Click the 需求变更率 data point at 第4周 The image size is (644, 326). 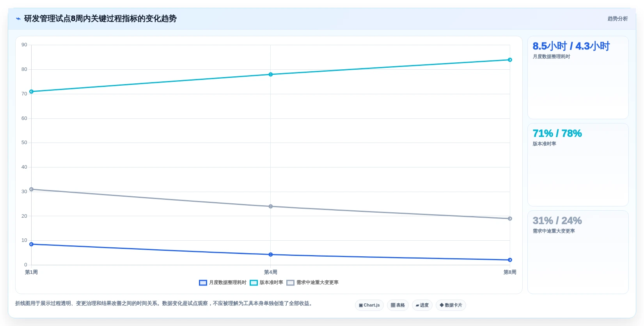click(x=271, y=206)
